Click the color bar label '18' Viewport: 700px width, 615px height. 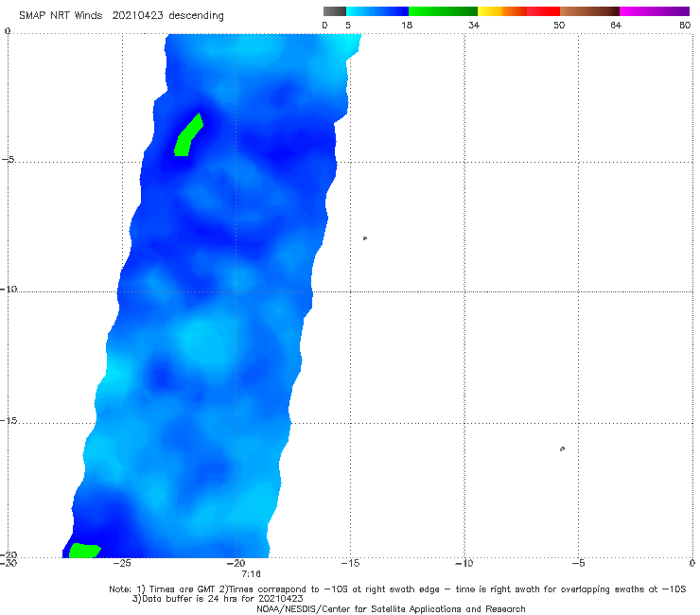[407, 25]
